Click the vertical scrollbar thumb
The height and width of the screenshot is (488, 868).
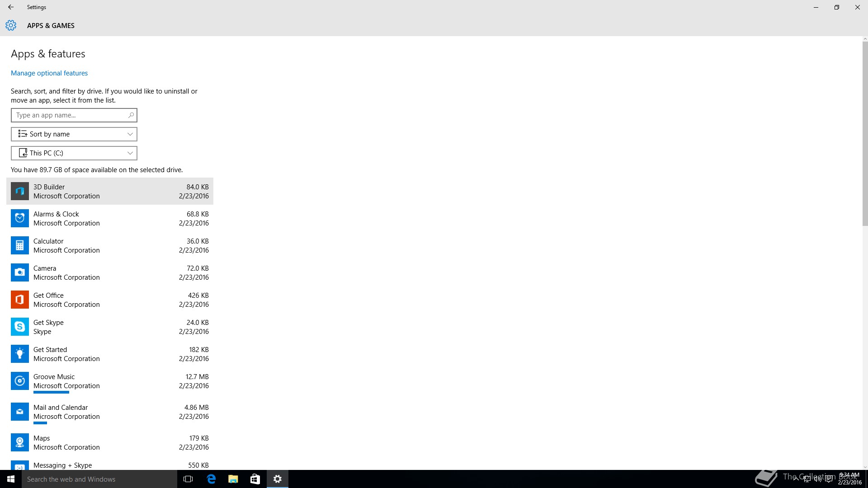(x=865, y=134)
